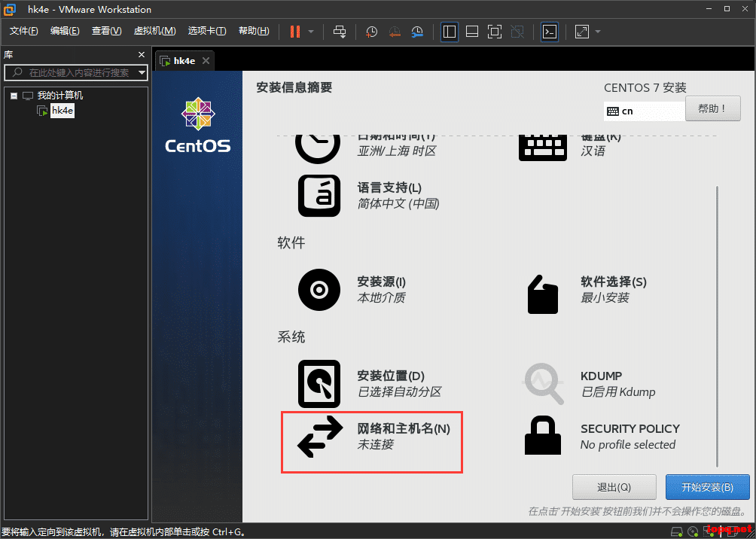
Task: Open the snapshot manager icon
Action: coord(418,32)
